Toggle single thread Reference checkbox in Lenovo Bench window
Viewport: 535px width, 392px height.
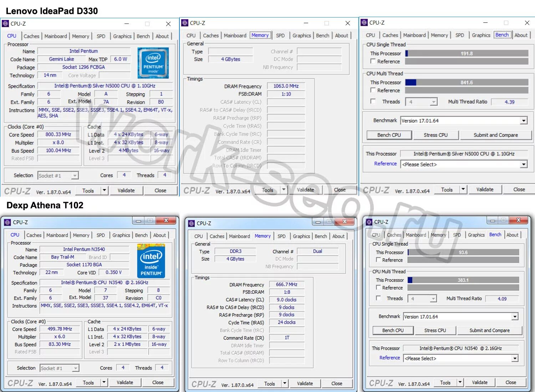(373, 61)
